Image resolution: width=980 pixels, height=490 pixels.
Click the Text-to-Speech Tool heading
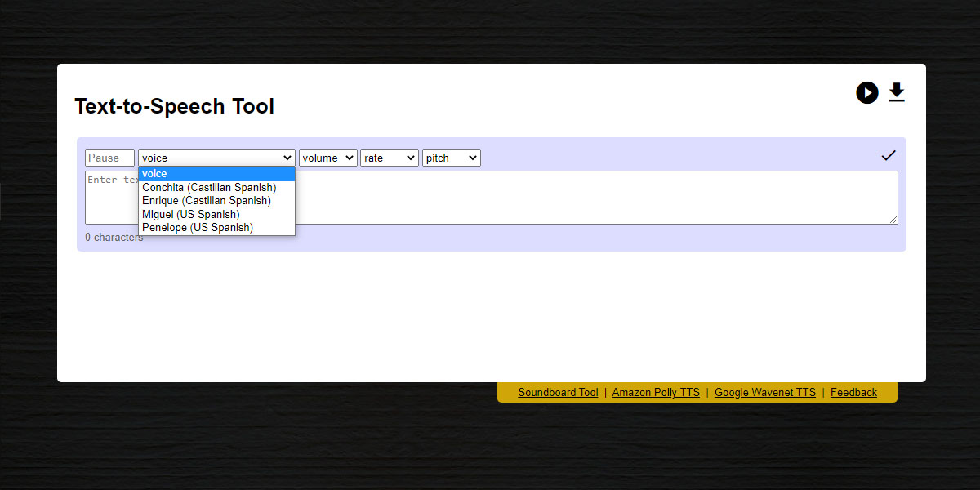coord(174,106)
